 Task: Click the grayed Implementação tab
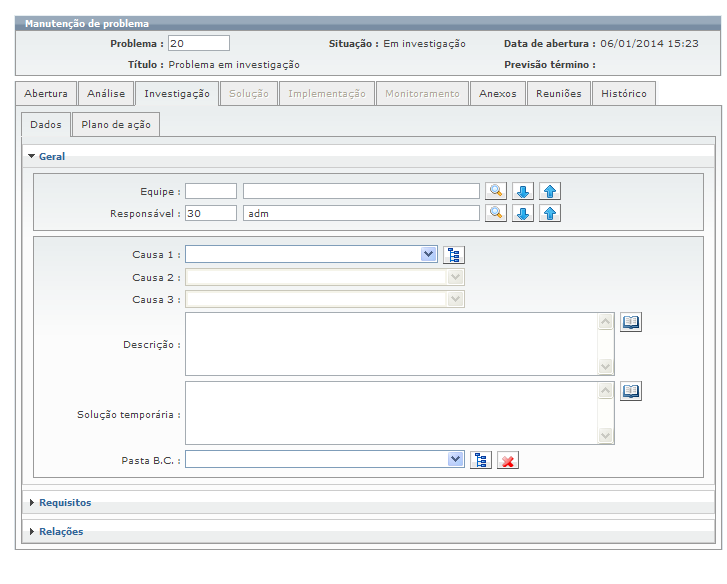[x=327, y=94]
